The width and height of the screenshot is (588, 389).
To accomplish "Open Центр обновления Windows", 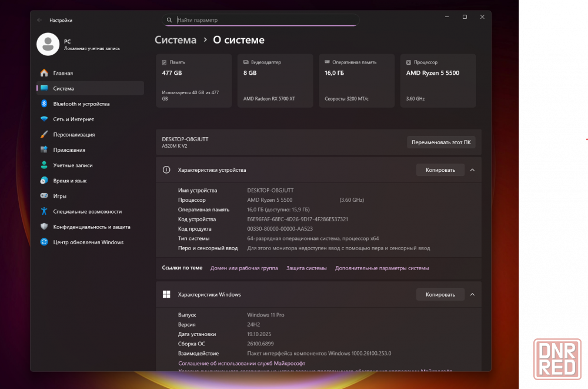I will [88, 242].
